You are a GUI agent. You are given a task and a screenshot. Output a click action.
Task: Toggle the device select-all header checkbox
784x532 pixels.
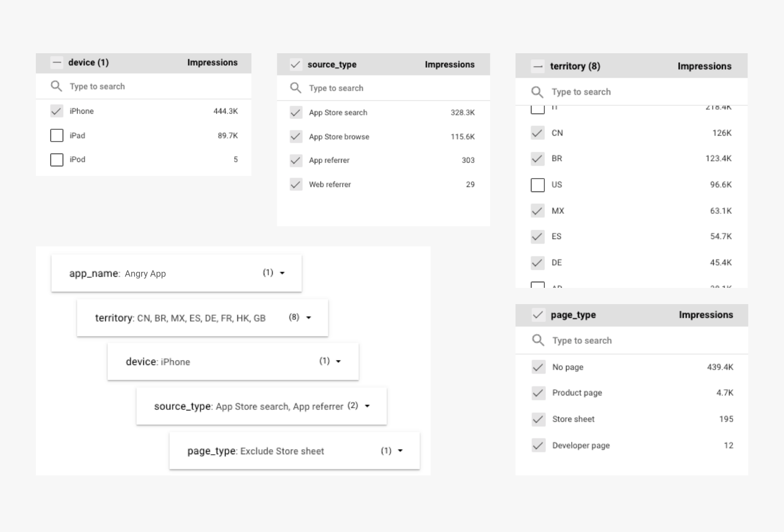57,63
